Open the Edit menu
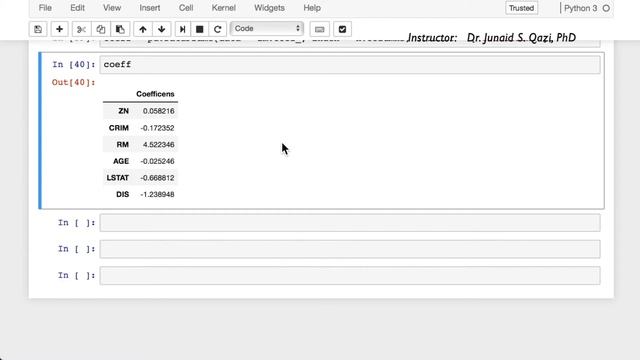Image resolution: width=640 pixels, height=360 pixels. coord(77,8)
